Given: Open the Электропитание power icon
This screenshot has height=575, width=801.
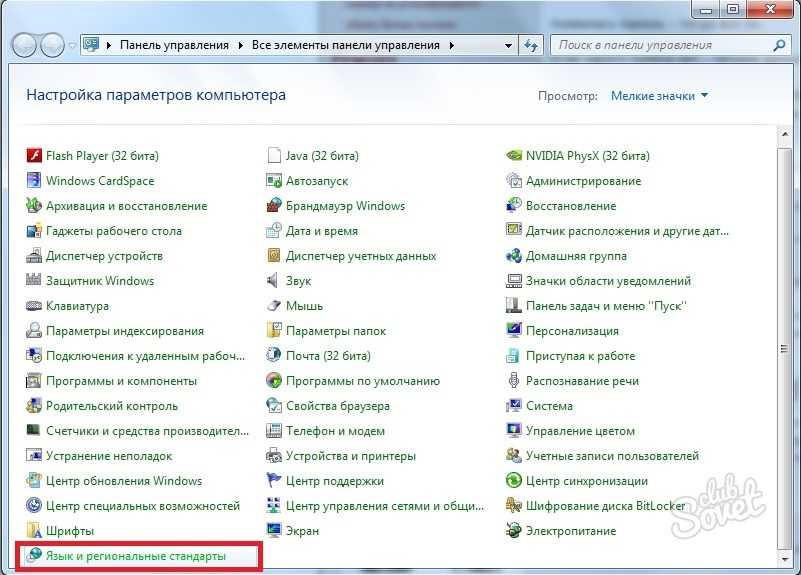Looking at the screenshot, I should (x=513, y=531).
